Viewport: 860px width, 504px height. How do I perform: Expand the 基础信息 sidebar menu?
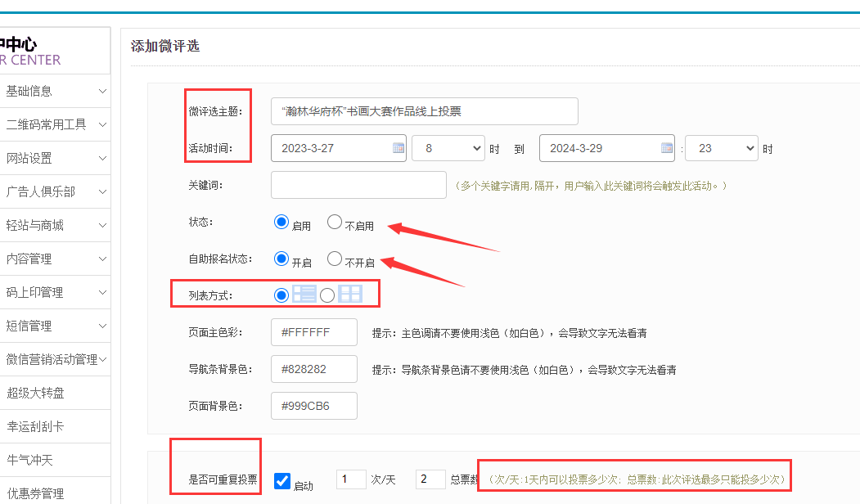click(55, 91)
